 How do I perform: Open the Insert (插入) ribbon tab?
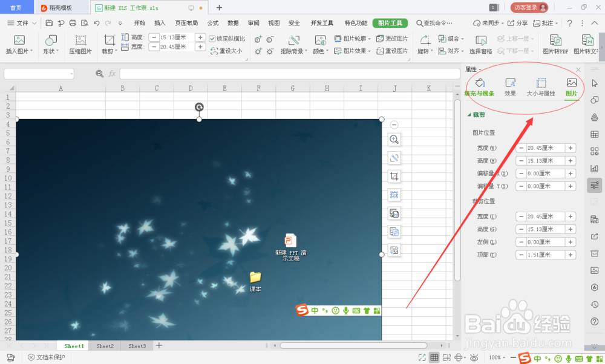click(x=160, y=23)
